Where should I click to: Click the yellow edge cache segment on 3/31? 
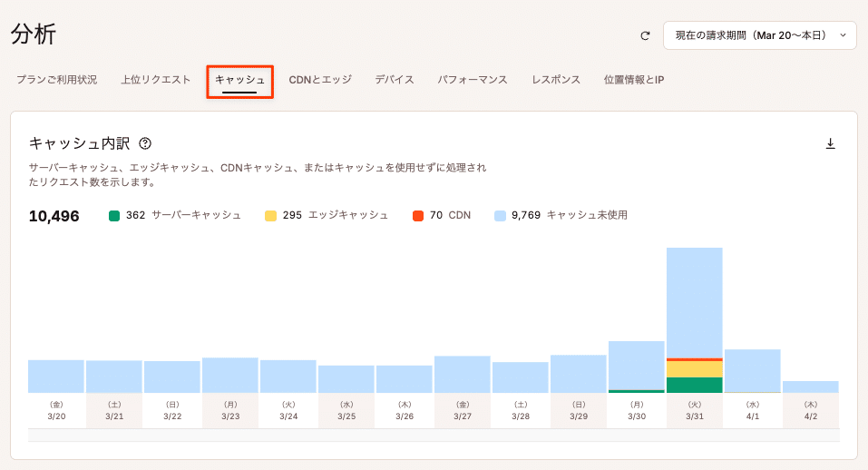694,369
